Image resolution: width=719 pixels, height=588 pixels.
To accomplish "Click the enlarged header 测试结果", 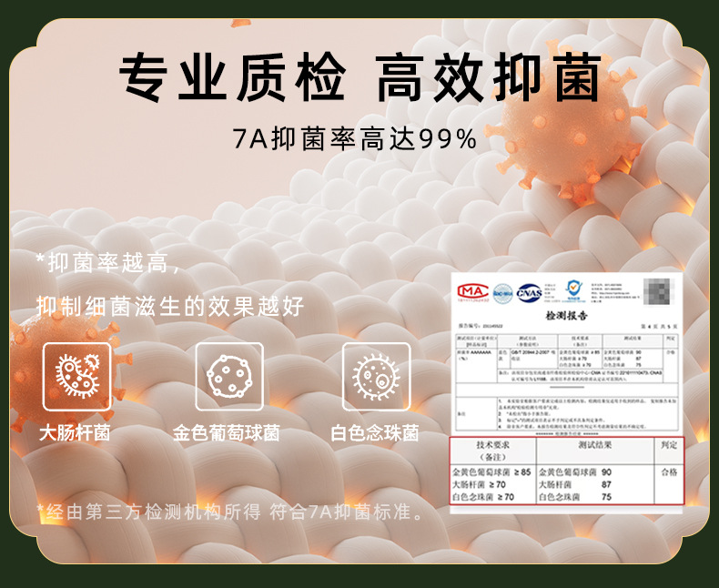I will pyautogui.click(x=594, y=445).
